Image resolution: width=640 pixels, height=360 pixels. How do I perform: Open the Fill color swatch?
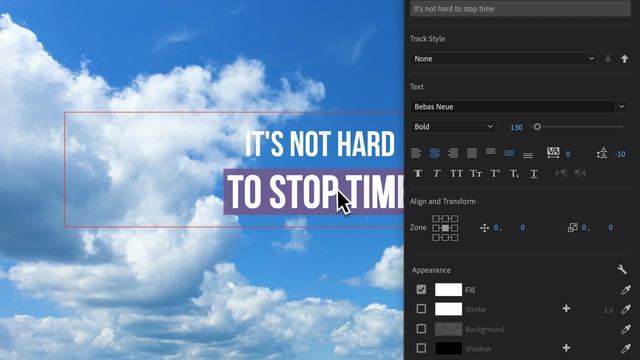tap(448, 289)
